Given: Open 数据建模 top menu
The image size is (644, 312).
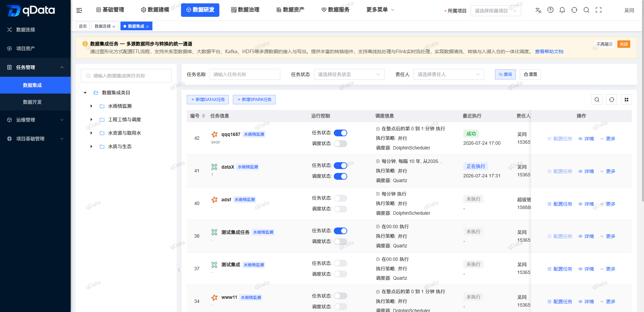Looking at the screenshot, I should (x=155, y=10).
